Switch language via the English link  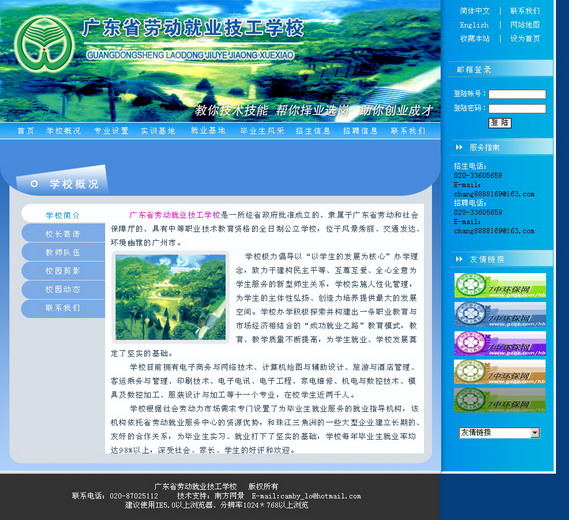[474, 25]
